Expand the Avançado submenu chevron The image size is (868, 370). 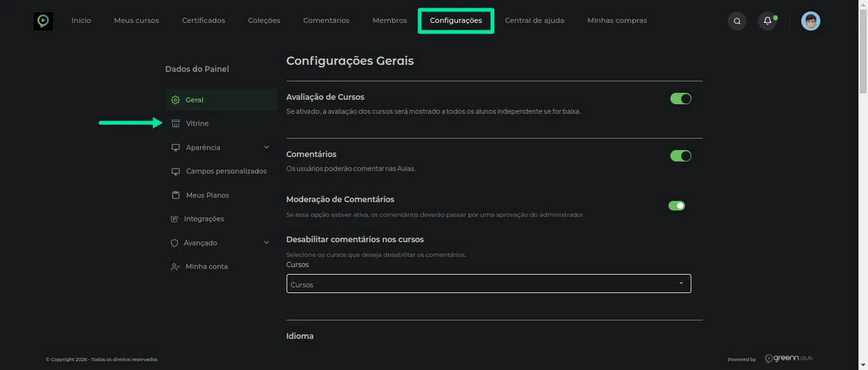pos(266,243)
